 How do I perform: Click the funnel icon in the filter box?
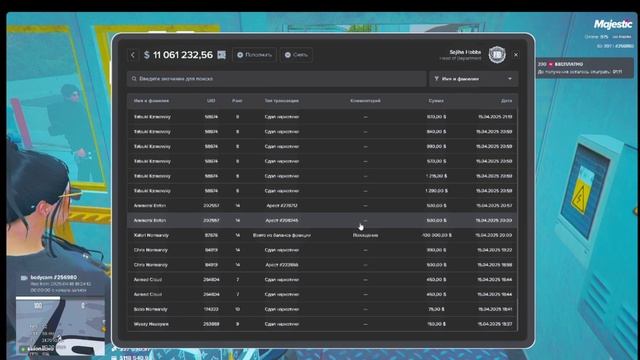pos(436,78)
